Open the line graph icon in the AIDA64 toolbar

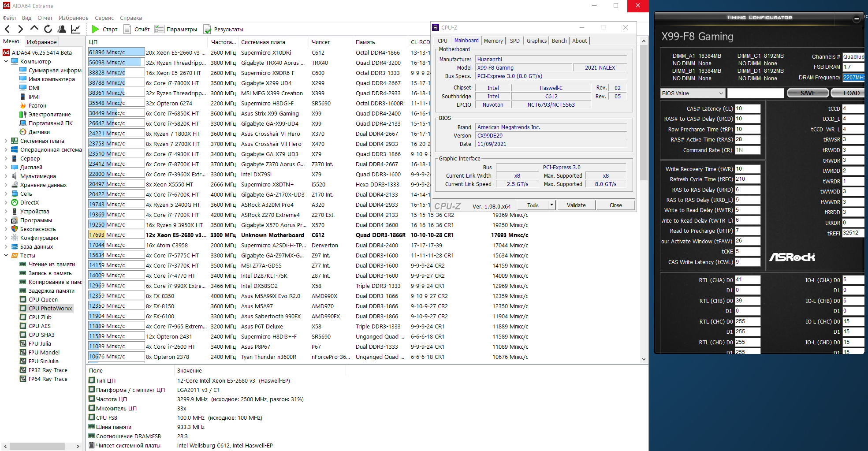tap(75, 29)
